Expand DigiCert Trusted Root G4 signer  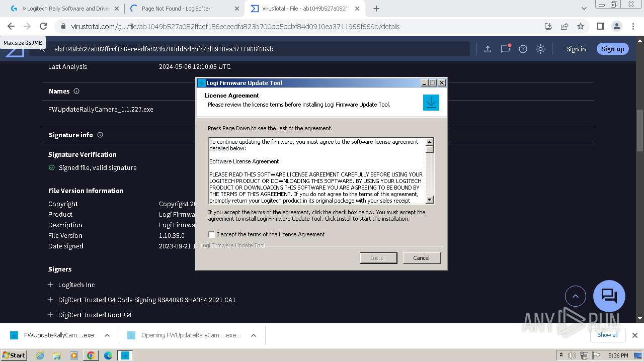pyautogui.click(x=50, y=315)
